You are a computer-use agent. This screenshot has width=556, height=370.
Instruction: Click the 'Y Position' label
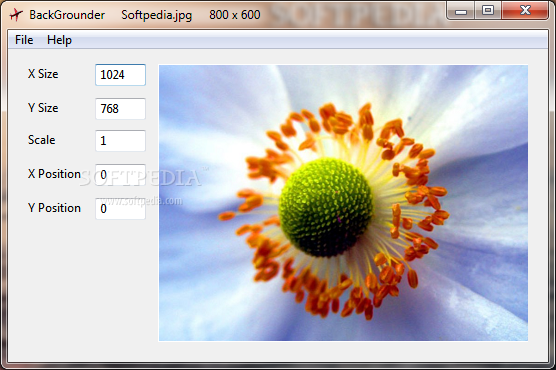(54, 208)
